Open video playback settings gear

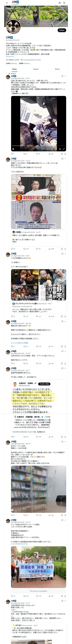pyautogui.click(x=56, y=149)
